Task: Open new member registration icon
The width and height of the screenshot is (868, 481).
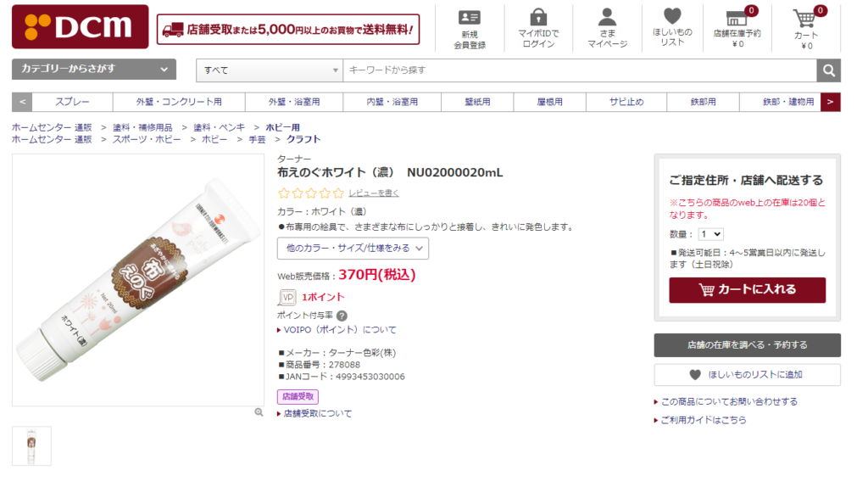Action: pyautogui.click(x=469, y=18)
